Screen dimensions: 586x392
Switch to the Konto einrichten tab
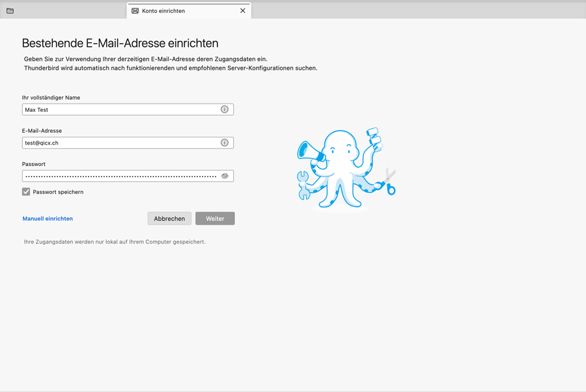pos(169,11)
